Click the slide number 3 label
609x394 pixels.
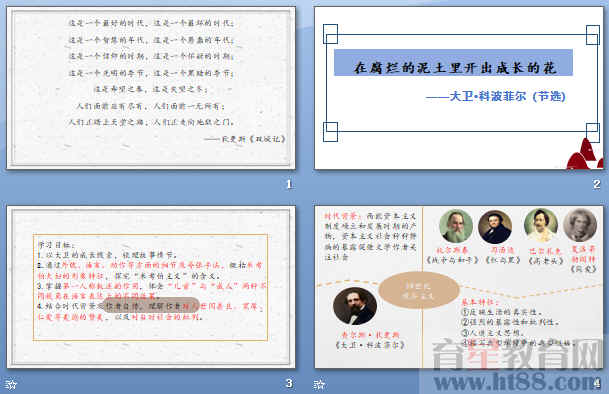click(x=289, y=384)
